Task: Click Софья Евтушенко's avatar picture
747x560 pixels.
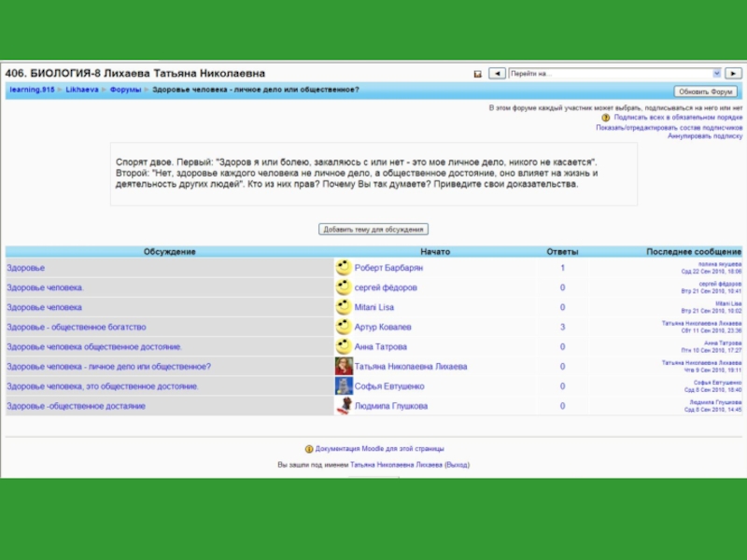Action: coord(344,386)
